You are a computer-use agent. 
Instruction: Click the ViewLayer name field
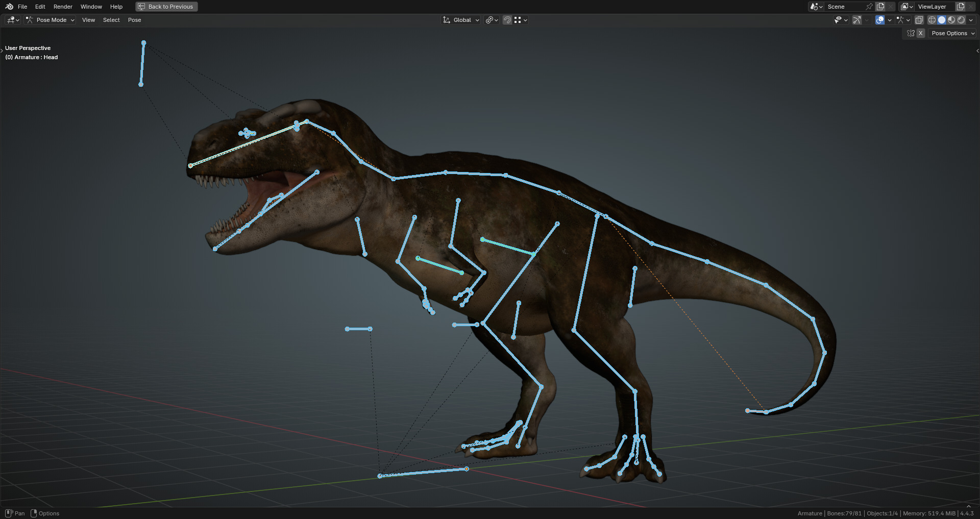tap(935, 7)
